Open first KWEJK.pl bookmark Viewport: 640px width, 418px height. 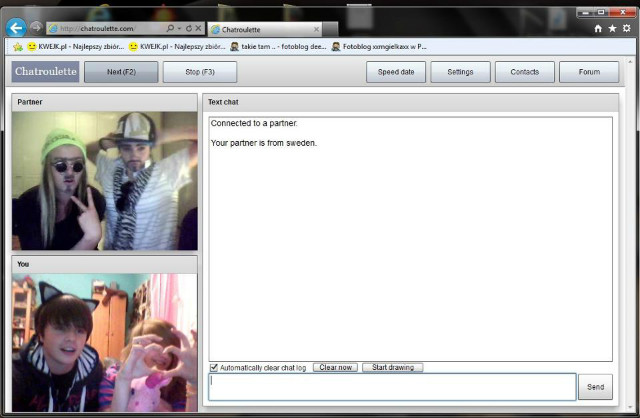point(76,47)
